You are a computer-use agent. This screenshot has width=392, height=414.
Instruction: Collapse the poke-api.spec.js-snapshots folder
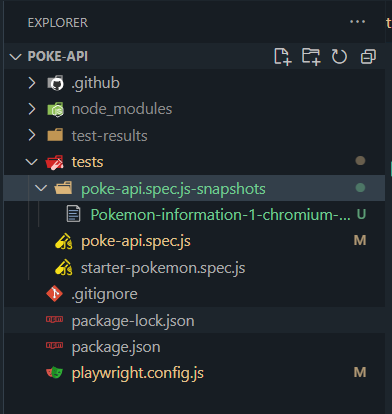(41, 188)
